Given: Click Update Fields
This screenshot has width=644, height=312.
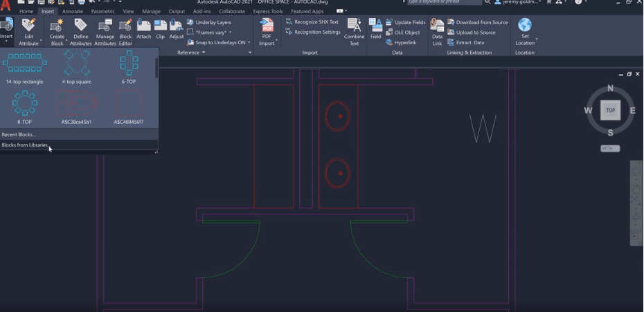Looking at the screenshot, I should (405, 22).
